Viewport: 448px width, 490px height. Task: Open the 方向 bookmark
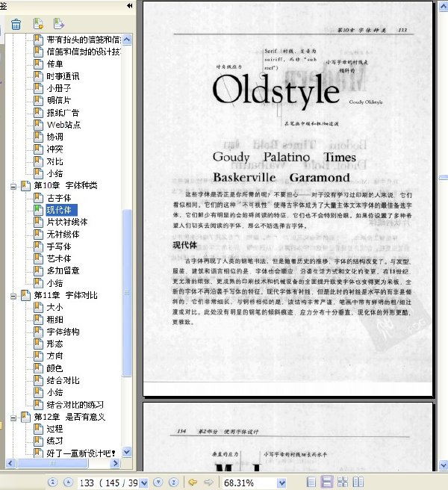tap(55, 356)
